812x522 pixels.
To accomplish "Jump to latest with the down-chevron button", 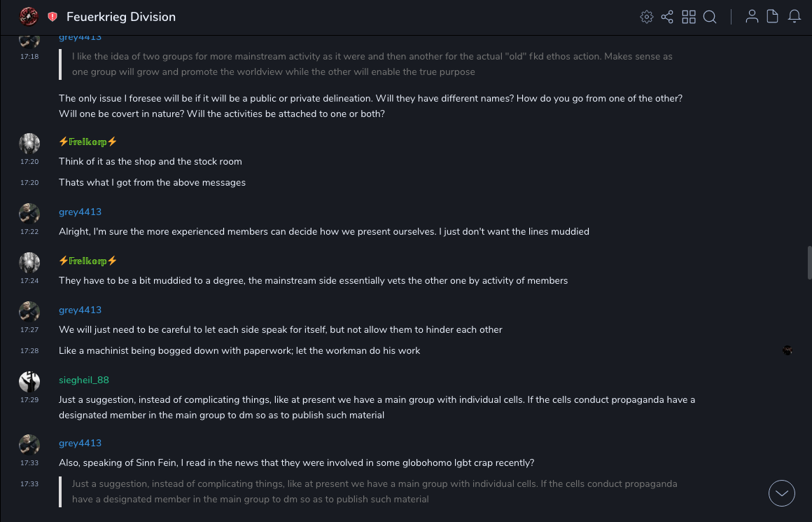I will (782, 493).
